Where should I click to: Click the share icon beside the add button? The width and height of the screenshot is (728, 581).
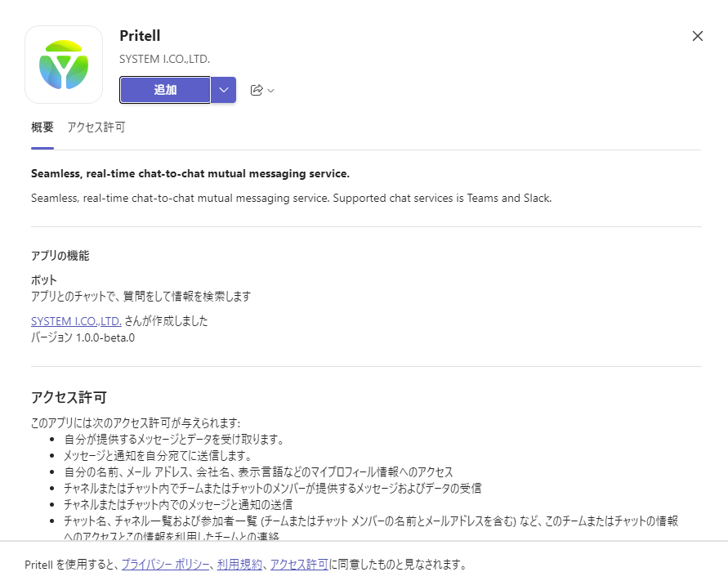257,90
